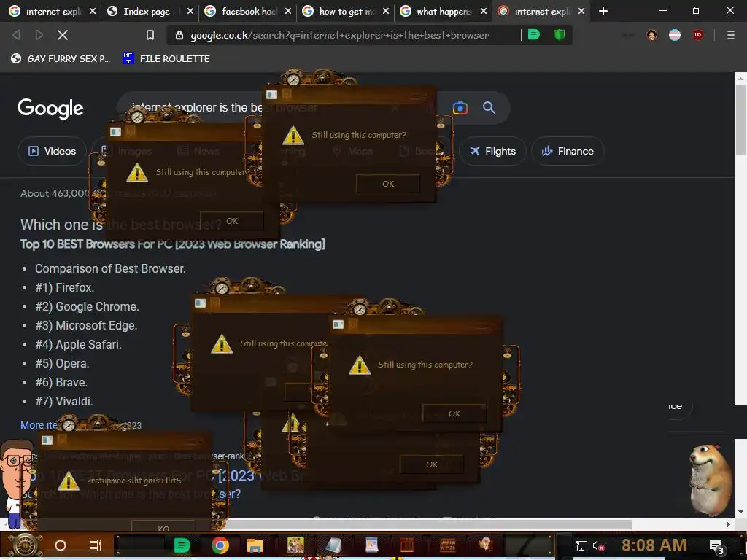
Task: Click the muted speaker icon in tray
Action: (598, 545)
